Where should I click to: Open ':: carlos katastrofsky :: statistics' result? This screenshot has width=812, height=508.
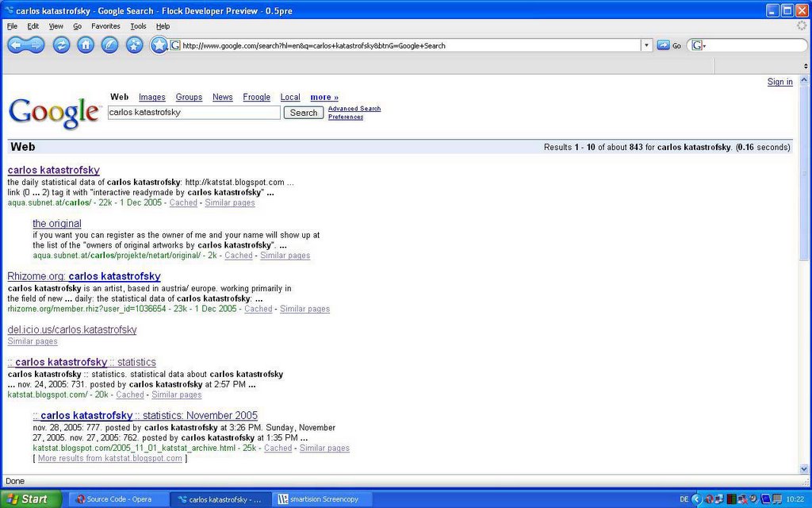[82, 362]
